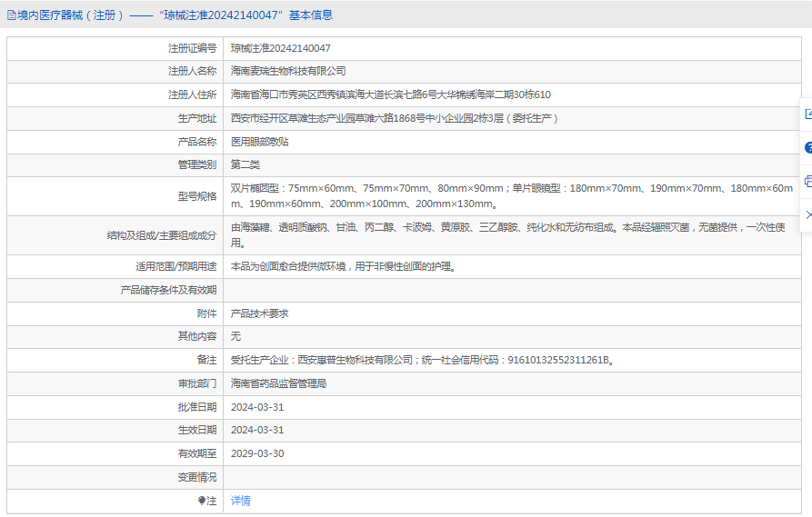812x517 pixels.
Task: Click the 型号规格 specifications text
Action: pyautogui.click(x=511, y=195)
